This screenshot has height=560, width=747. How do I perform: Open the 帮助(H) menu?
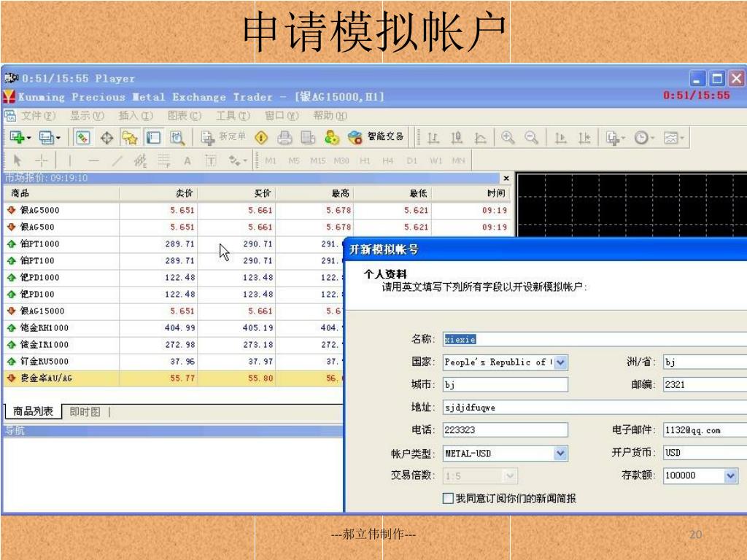pyautogui.click(x=330, y=116)
